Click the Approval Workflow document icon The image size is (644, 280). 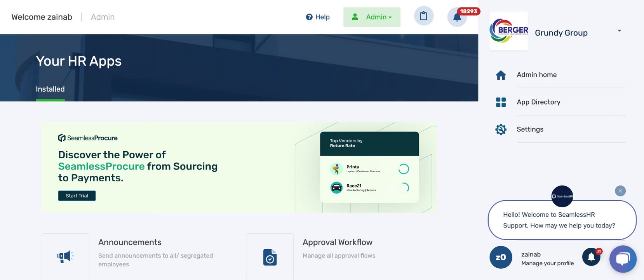(270, 257)
